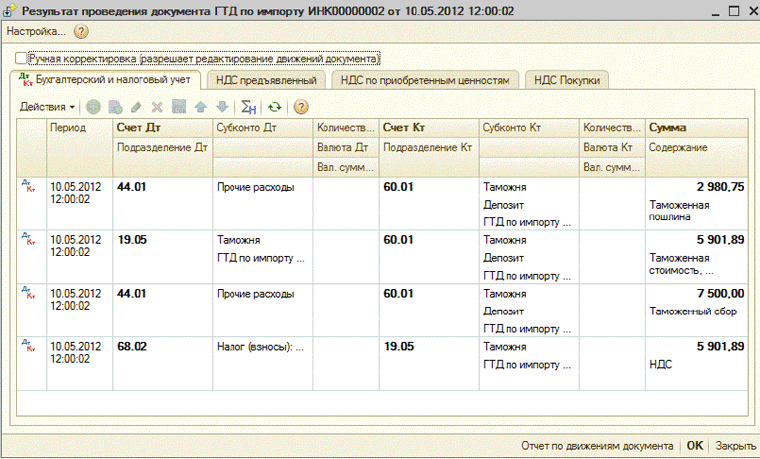
Task: Click the Закрыть button
Action: (734, 445)
